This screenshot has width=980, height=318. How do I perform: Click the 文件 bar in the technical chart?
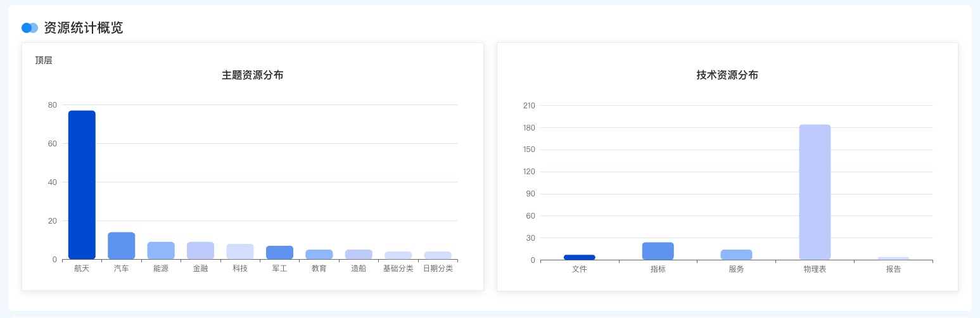(580, 257)
